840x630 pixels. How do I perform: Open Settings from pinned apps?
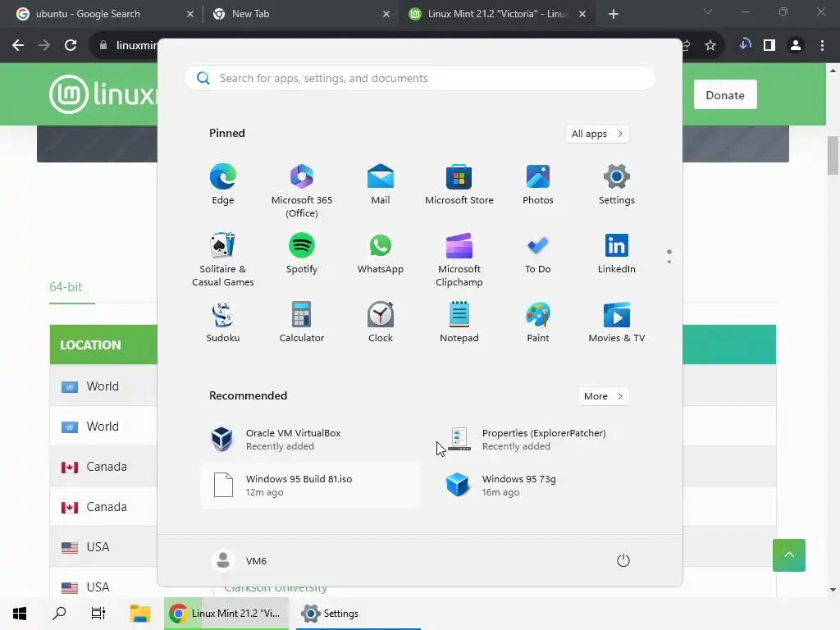click(x=617, y=185)
